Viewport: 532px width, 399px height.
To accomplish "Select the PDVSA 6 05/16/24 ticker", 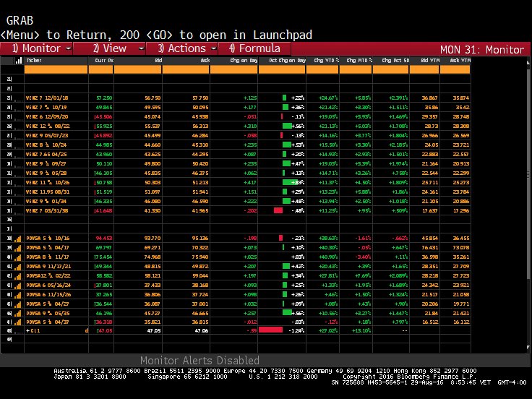I will [48, 286].
